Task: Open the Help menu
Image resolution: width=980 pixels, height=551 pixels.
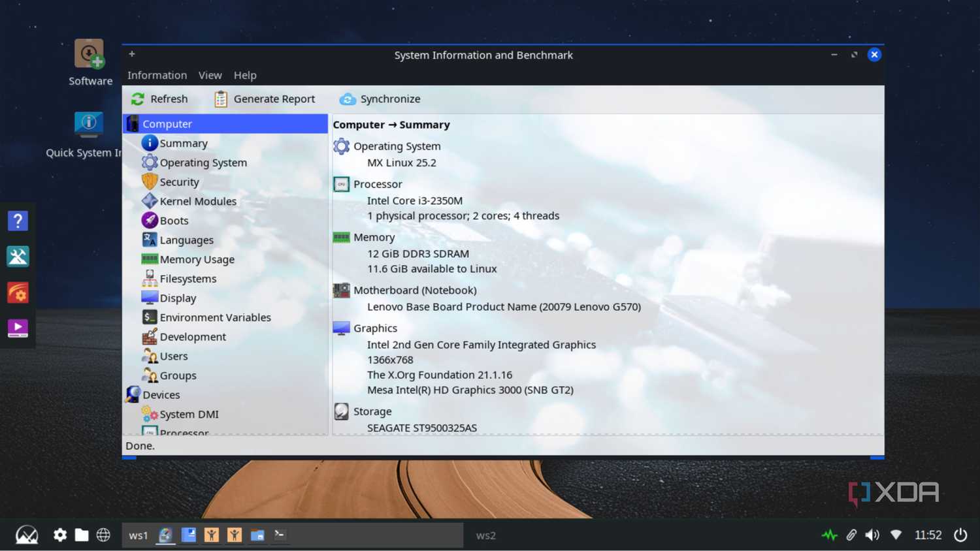Action: point(245,75)
